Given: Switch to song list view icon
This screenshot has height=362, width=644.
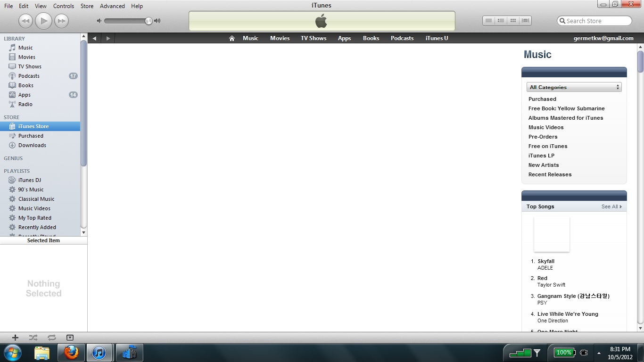Looking at the screenshot, I should [488, 21].
